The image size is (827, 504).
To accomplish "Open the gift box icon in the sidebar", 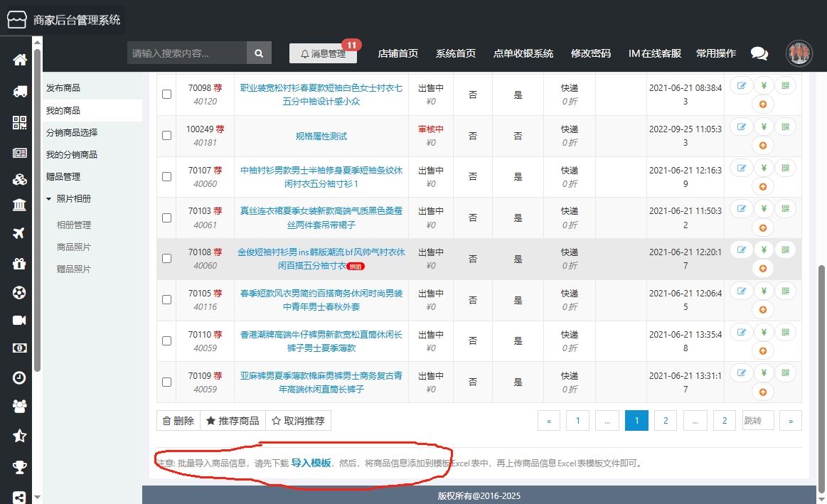I will pos(20,264).
